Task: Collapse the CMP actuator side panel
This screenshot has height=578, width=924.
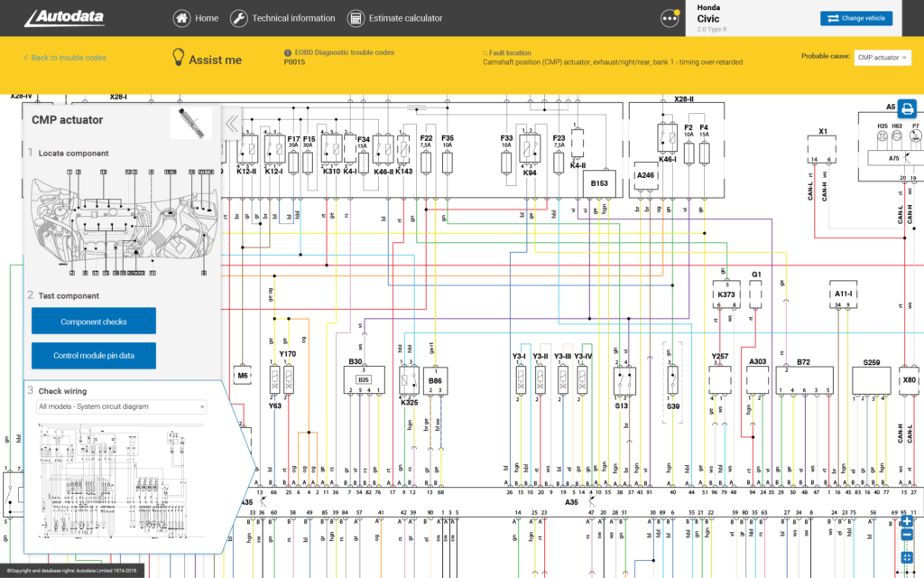Action: point(232,124)
